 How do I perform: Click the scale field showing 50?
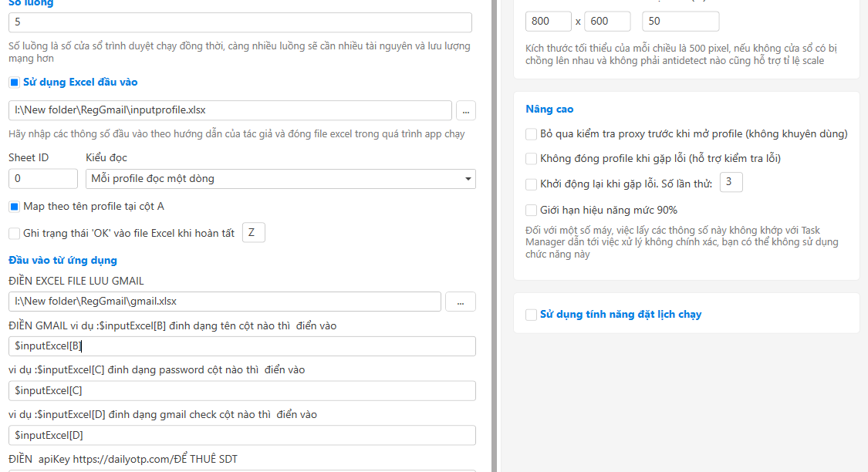pos(680,22)
